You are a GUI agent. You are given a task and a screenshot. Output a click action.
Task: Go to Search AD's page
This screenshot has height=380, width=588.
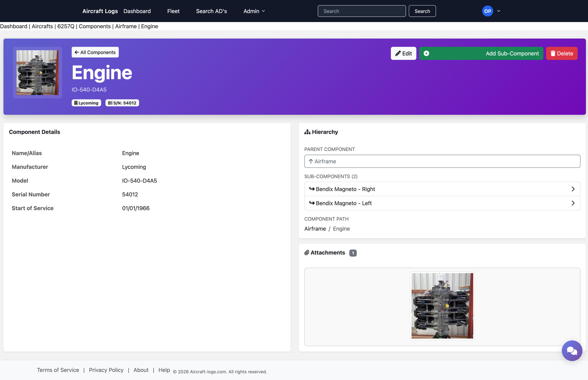[x=211, y=11]
